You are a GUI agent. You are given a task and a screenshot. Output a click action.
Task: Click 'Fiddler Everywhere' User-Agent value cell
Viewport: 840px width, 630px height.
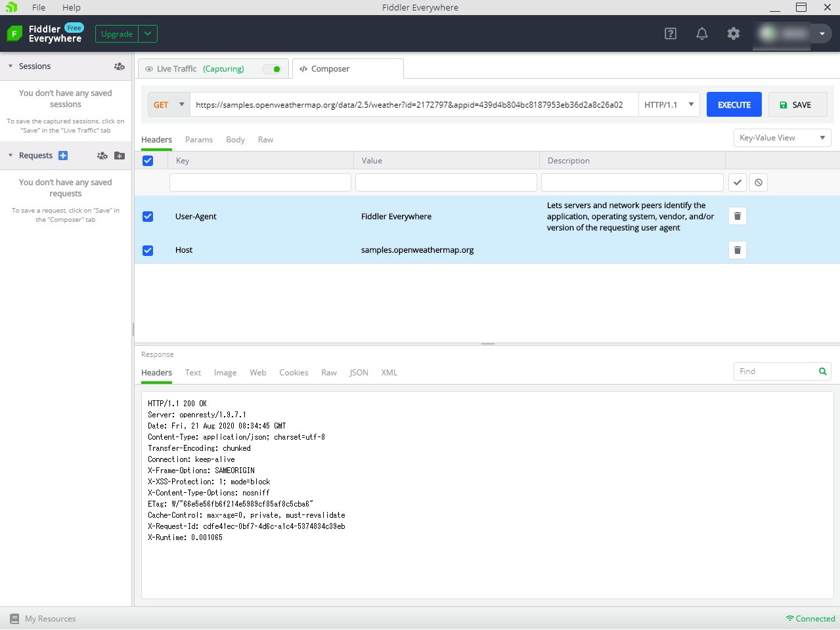(x=396, y=217)
